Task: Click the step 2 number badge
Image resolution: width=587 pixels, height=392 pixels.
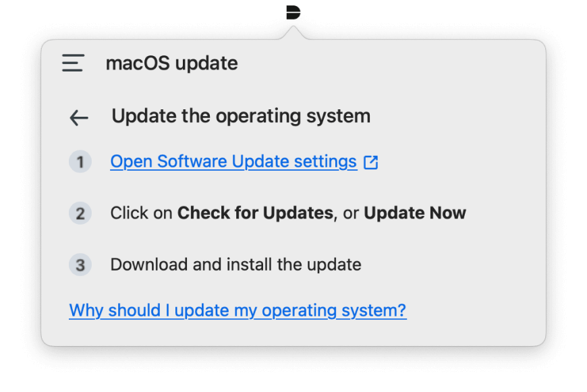Action: (x=80, y=214)
